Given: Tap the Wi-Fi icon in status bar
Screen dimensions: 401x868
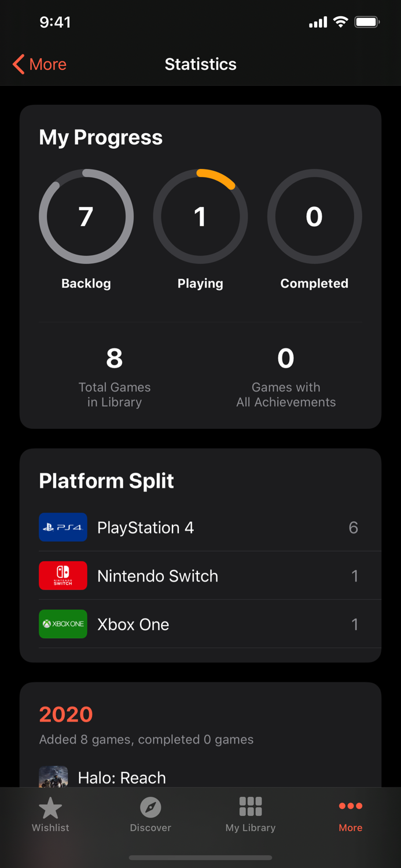Looking at the screenshot, I should [x=340, y=21].
